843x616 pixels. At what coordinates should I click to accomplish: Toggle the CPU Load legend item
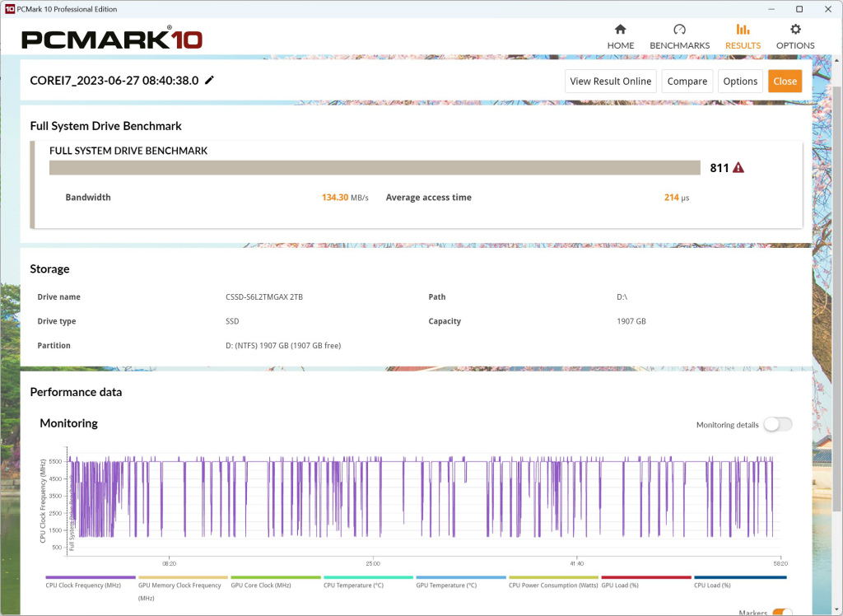[740, 582]
